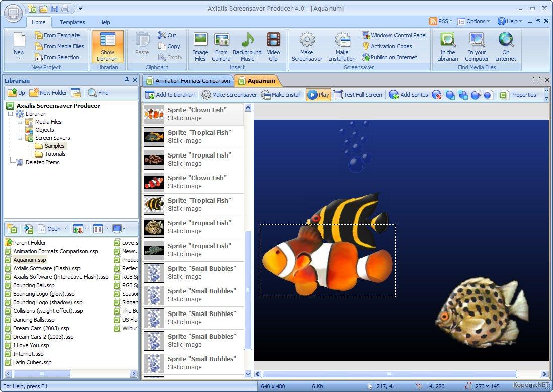Toggle the Play preview button
553x392 pixels.
[318, 95]
